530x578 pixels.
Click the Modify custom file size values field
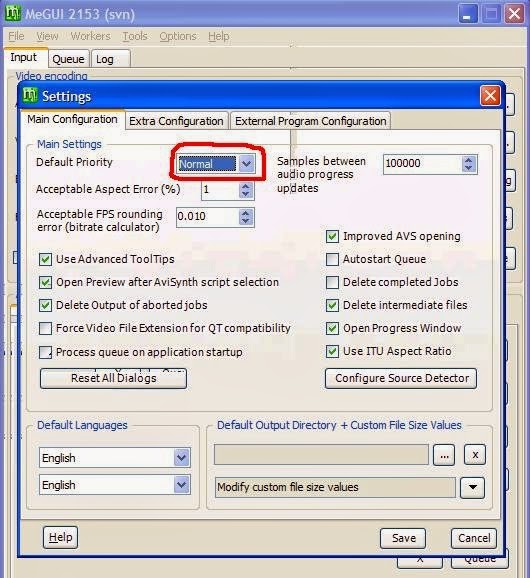click(x=335, y=487)
